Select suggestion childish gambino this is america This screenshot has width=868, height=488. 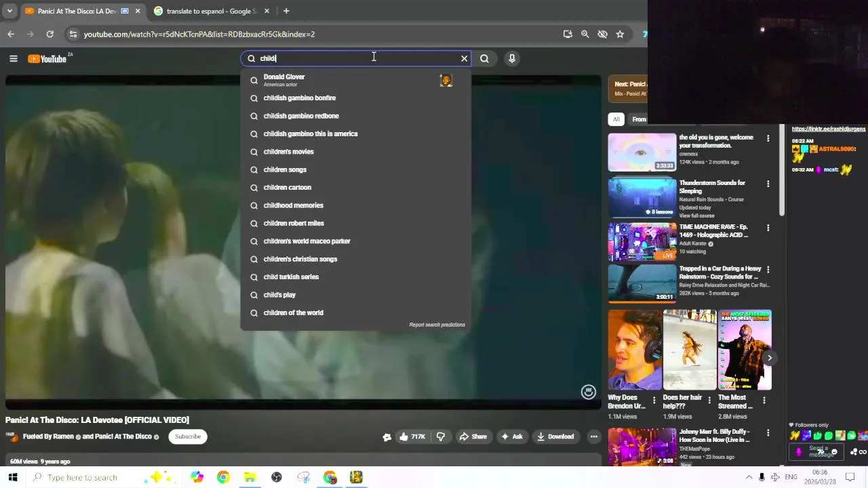tap(355, 134)
